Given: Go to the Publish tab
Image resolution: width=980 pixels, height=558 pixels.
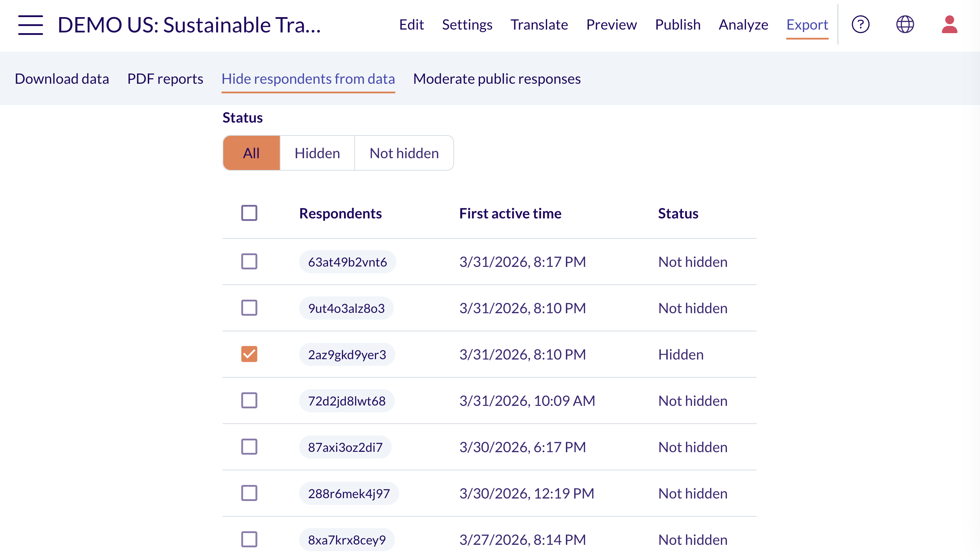Looking at the screenshot, I should tap(677, 25).
